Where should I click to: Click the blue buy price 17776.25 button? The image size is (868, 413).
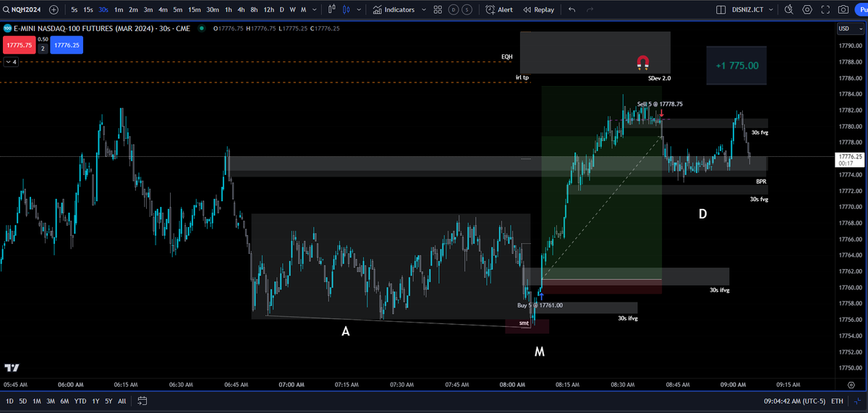(67, 45)
